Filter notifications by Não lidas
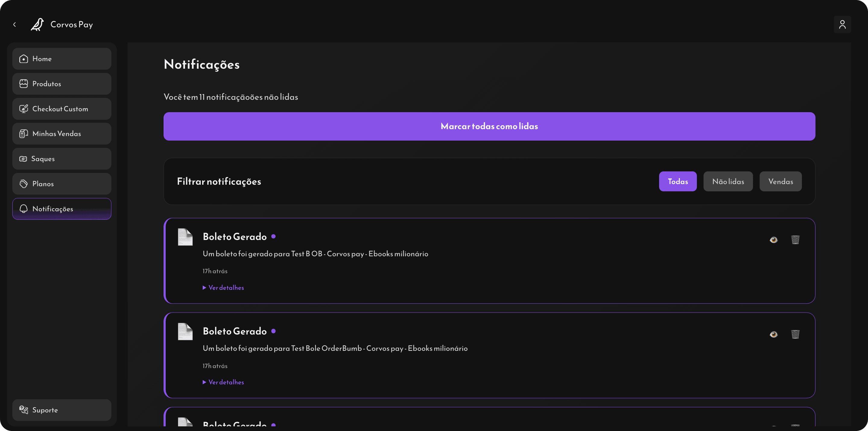The width and height of the screenshot is (868, 431). [x=728, y=181]
